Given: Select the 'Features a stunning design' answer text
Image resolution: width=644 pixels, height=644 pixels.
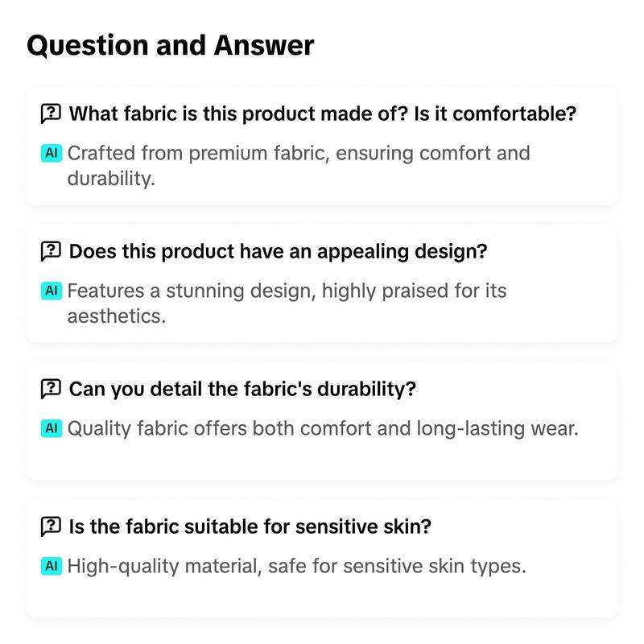Looking at the screenshot, I should click(x=287, y=303).
